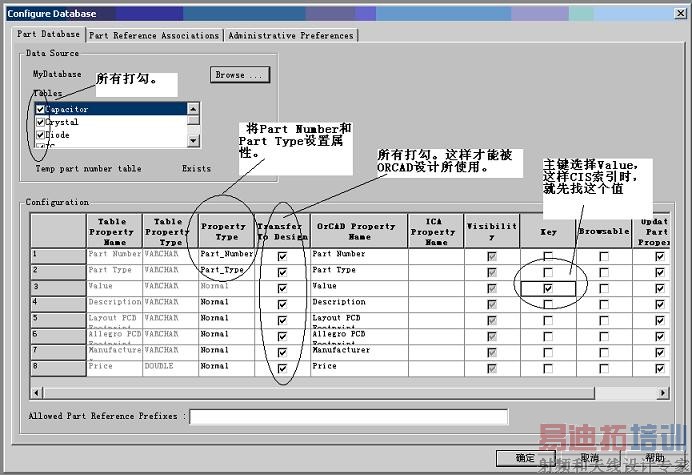Toggle Transfer To Design for Part Type row
This screenshot has width=692, height=475.
pyautogui.click(x=282, y=272)
